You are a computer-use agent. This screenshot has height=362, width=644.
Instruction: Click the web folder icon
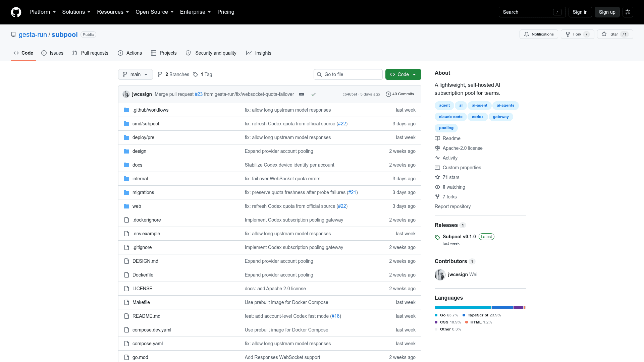pyautogui.click(x=126, y=206)
